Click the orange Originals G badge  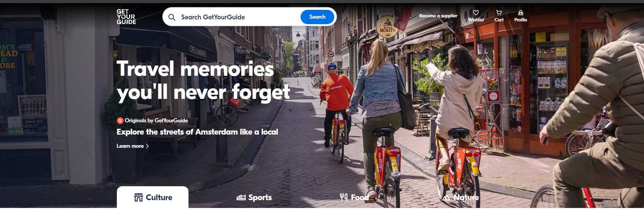pyautogui.click(x=120, y=121)
